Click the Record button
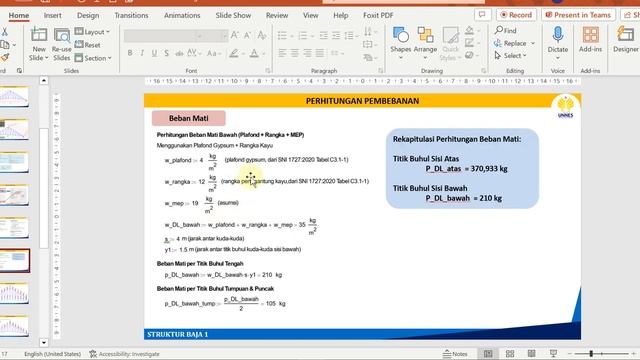Screen dimensions: 640x360 [516, 15]
